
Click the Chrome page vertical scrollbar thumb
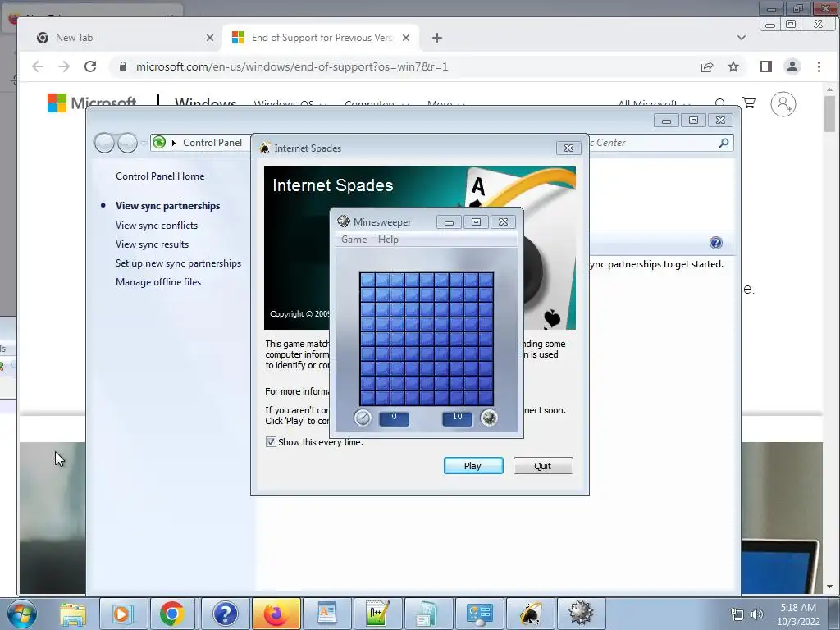(x=830, y=113)
